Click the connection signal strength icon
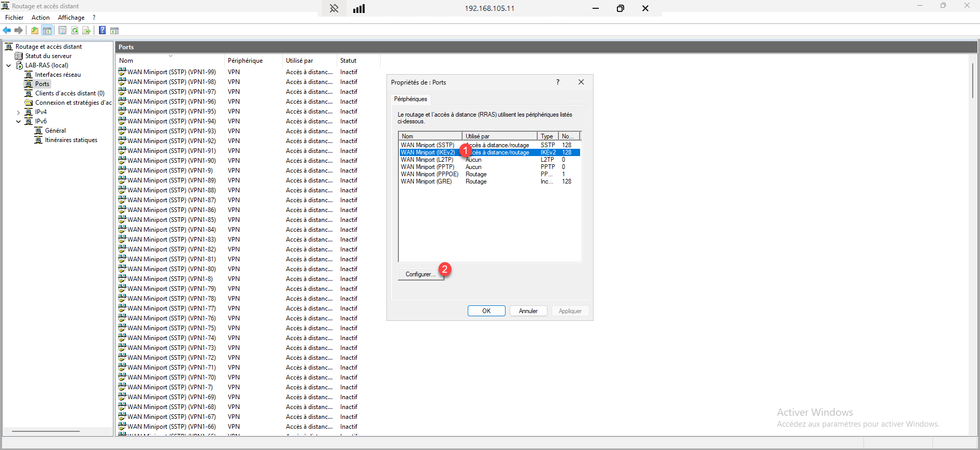980x450 pixels. pos(359,8)
